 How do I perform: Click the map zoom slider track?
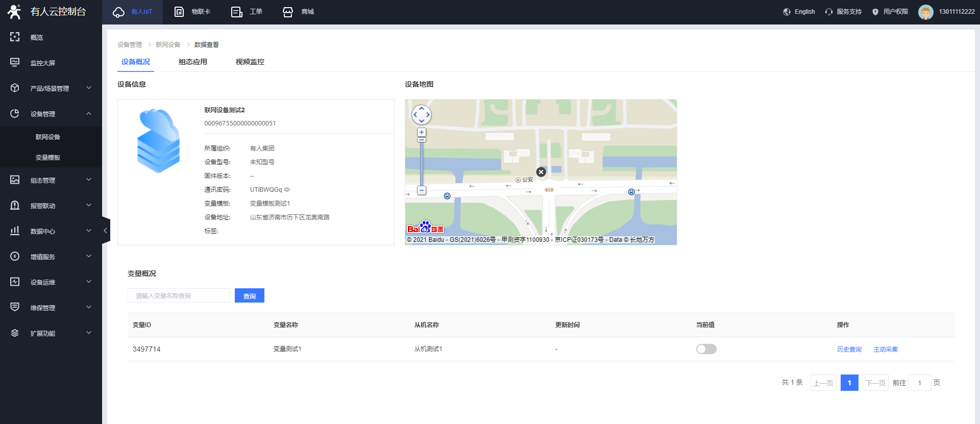pos(422,163)
